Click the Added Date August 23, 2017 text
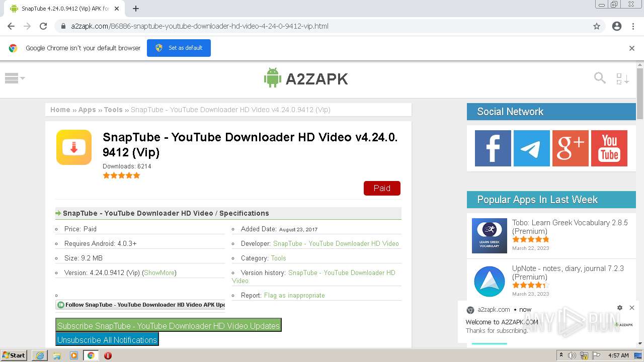Viewport: 644px width, 362px height. tap(279, 229)
